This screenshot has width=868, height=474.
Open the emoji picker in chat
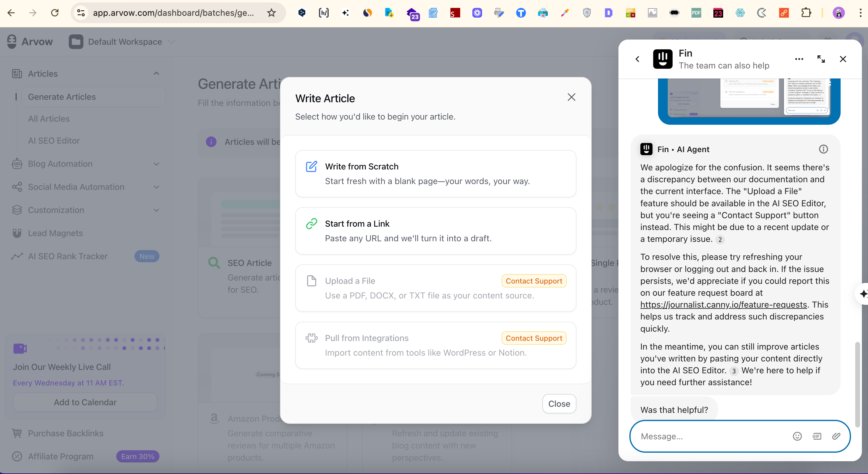pyautogui.click(x=797, y=437)
